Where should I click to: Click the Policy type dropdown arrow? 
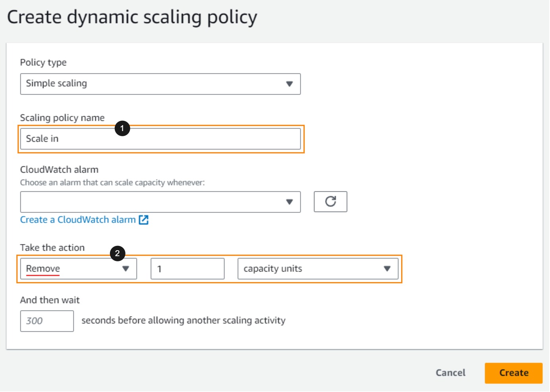coord(289,84)
